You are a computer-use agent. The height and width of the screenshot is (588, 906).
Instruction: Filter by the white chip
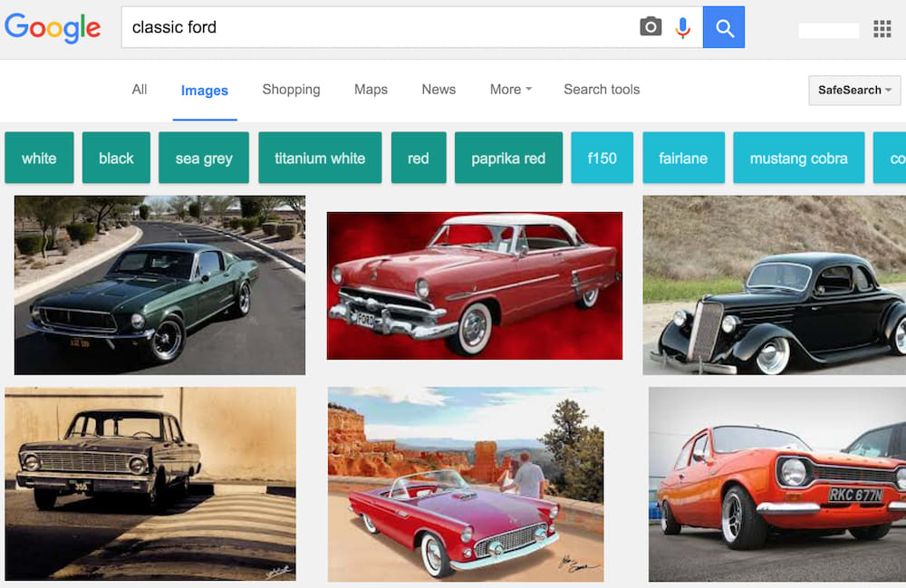click(39, 158)
